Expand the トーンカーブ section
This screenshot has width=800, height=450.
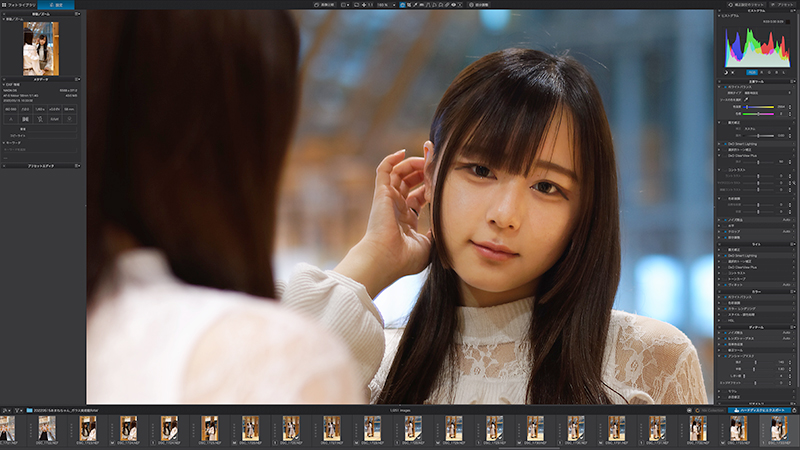719,279
